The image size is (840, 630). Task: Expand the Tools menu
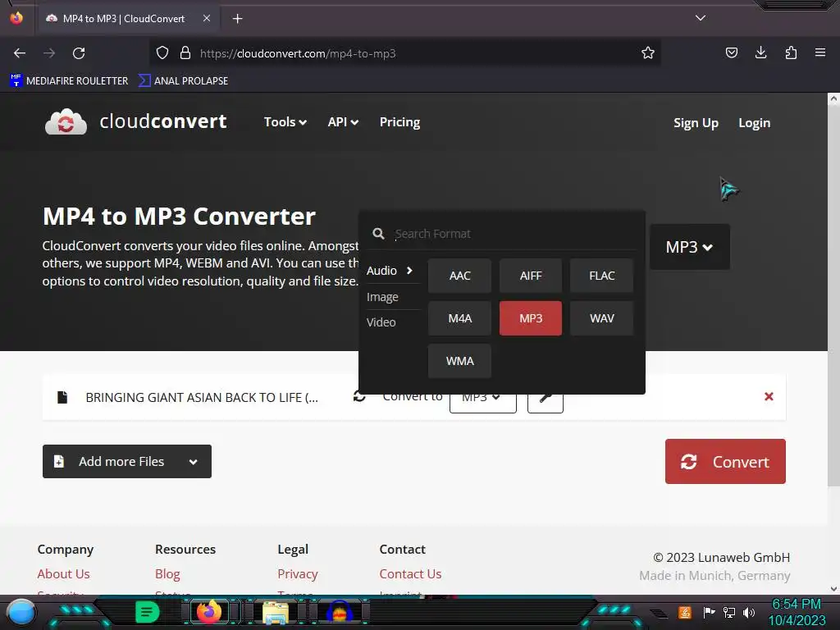[285, 122]
